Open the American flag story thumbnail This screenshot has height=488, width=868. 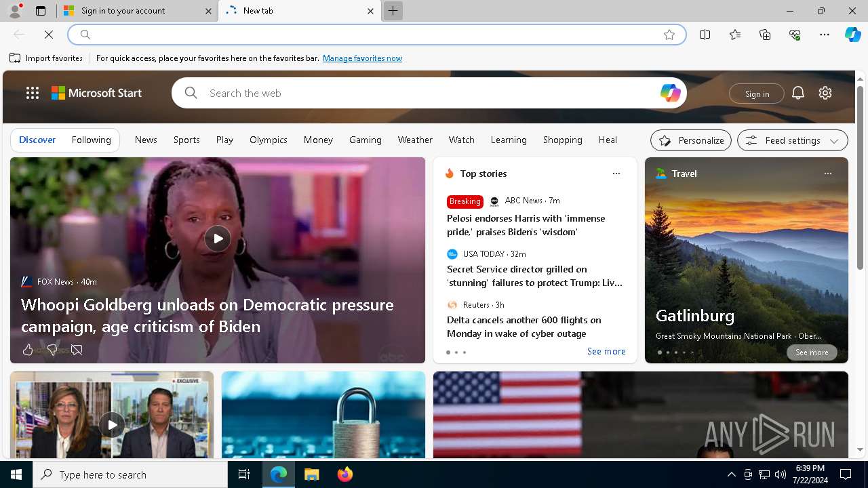tap(641, 415)
